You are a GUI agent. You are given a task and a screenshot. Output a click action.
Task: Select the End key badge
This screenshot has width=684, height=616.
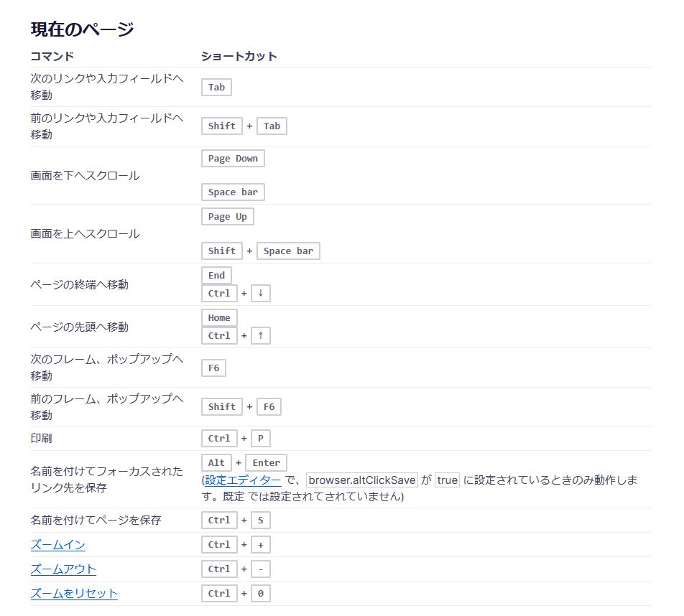(x=216, y=275)
